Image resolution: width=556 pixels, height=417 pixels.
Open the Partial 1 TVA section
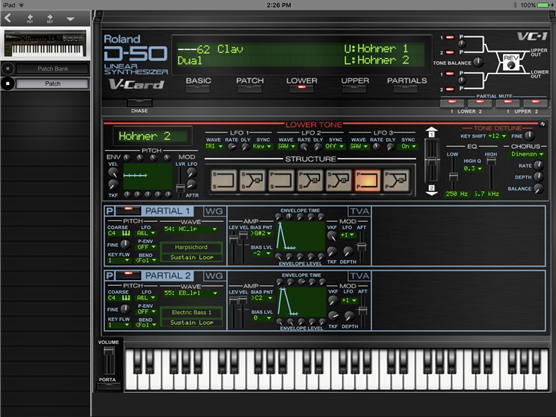click(x=359, y=211)
